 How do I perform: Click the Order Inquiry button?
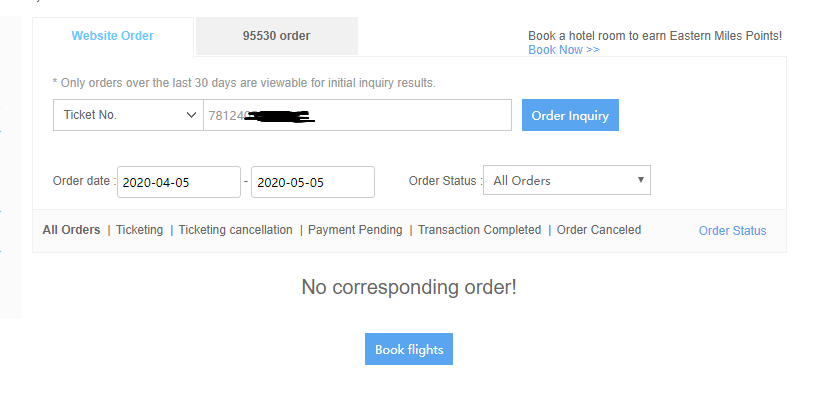point(570,115)
